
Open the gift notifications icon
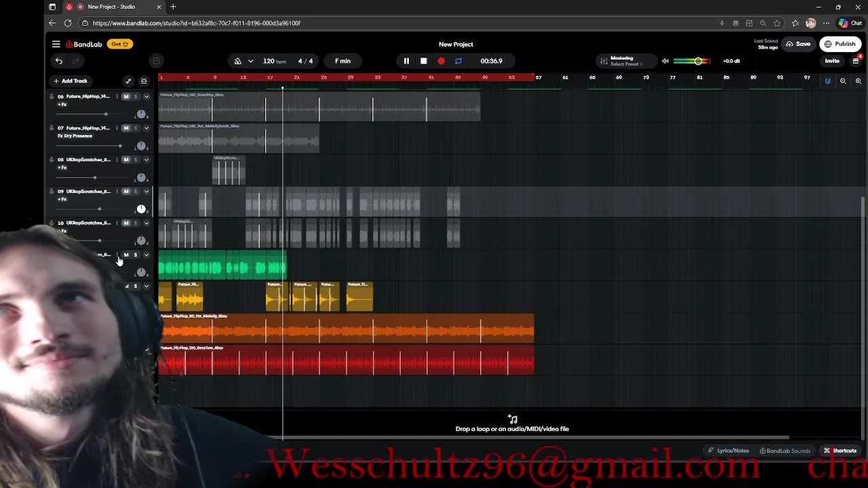pos(856,61)
